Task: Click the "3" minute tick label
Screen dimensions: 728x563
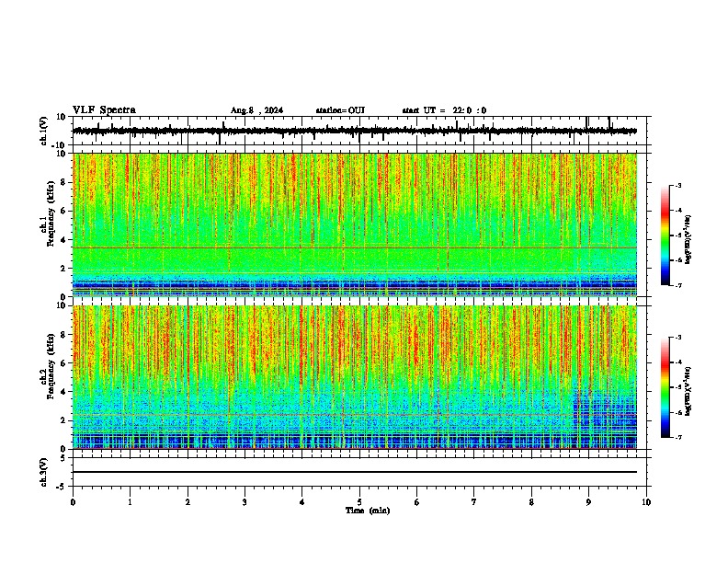Action: [x=245, y=502]
